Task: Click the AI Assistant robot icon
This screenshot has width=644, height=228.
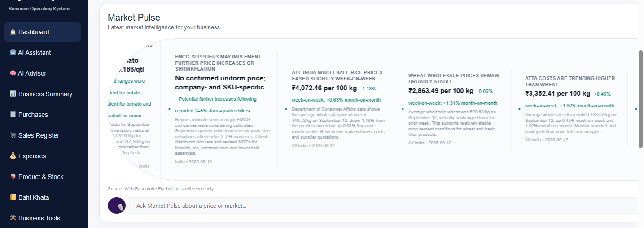Action: 13,53
